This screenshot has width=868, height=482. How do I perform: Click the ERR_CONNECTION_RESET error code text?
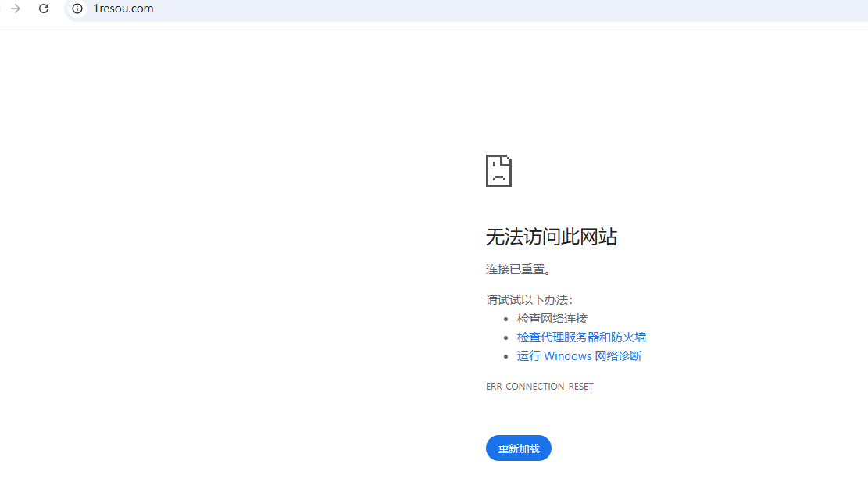[539, 386]
